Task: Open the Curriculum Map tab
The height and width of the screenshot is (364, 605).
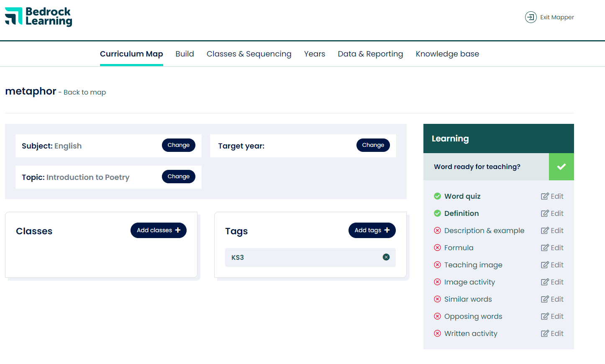Action: click(x=131, y=54)
